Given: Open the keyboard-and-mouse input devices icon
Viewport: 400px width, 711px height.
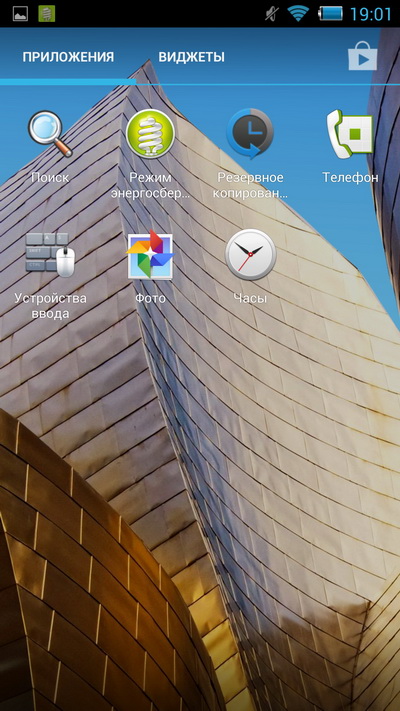Looking at the screenshot, I should [50, 254].
